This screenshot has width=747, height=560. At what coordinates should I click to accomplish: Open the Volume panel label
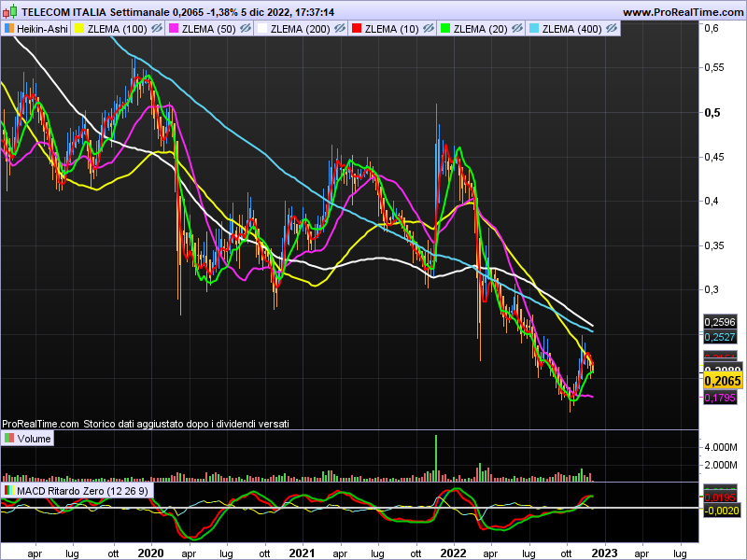pos(34,438)
